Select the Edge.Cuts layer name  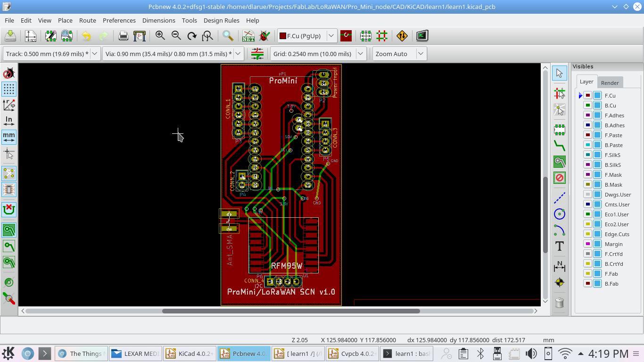pyautogui.click(x=617, y=234)
